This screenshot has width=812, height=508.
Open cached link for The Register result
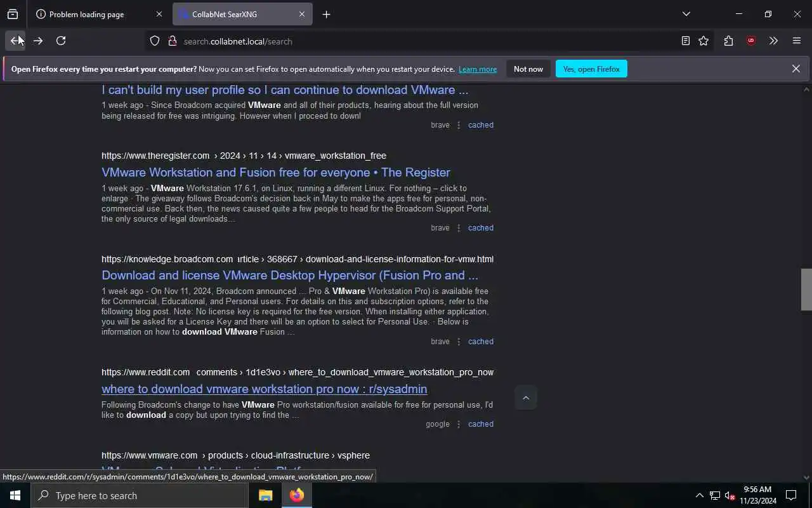(x=481, y=228)
